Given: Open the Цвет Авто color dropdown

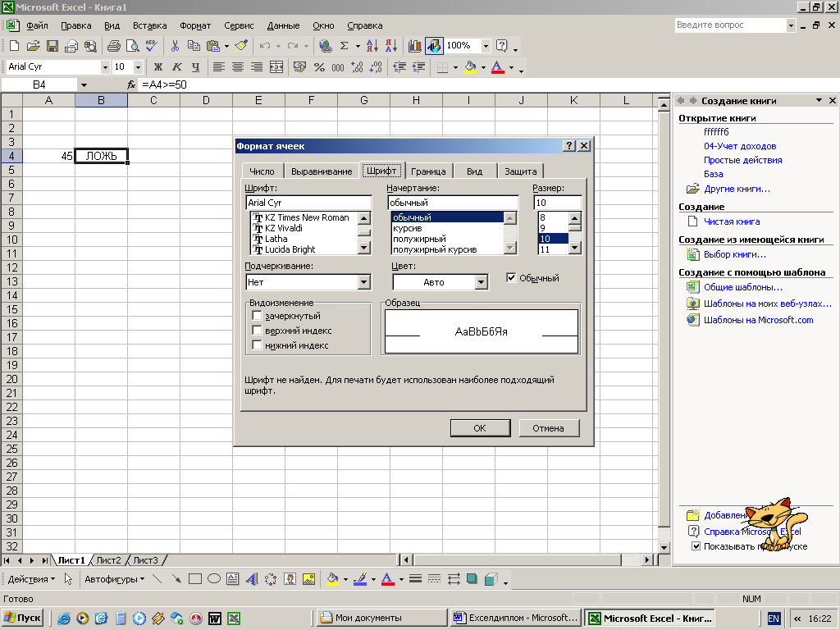Looking at the screenshot, I should pyautogui.click(x=481, y=282).
